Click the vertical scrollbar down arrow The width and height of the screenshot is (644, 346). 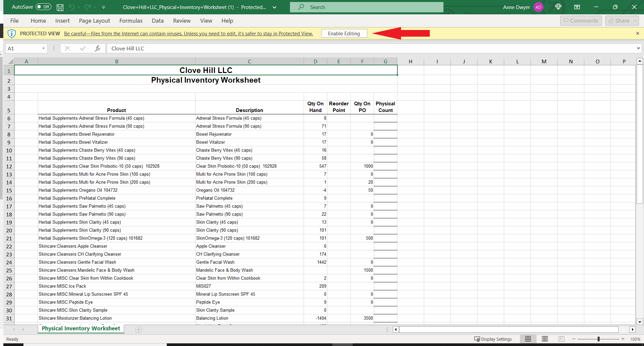[x=640, y=322]
